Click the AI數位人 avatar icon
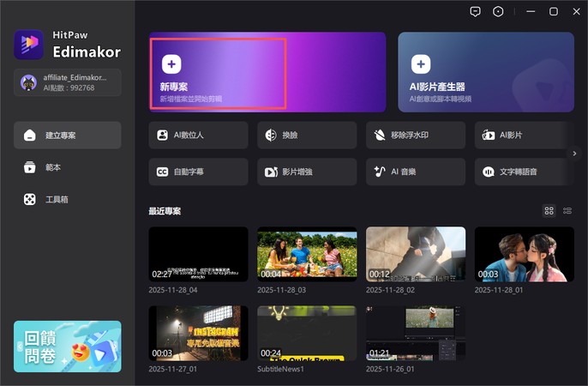 pos(162,135)
